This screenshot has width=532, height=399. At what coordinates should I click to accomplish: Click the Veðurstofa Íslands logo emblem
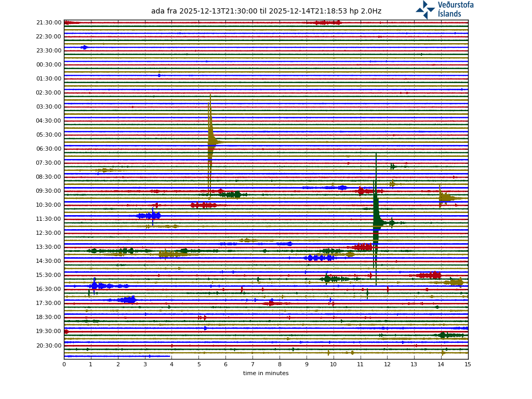click(425, 9)
